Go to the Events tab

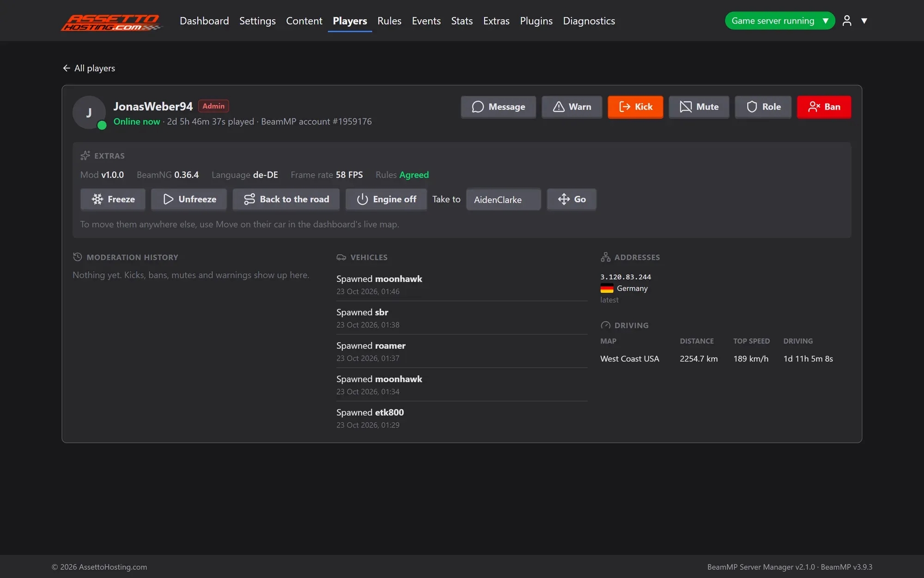click(x=426, y=21)
